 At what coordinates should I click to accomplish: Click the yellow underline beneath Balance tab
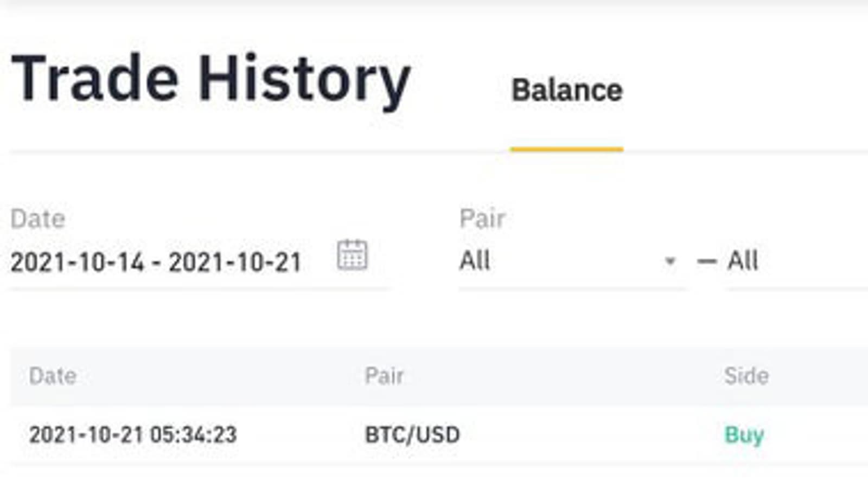567,149
